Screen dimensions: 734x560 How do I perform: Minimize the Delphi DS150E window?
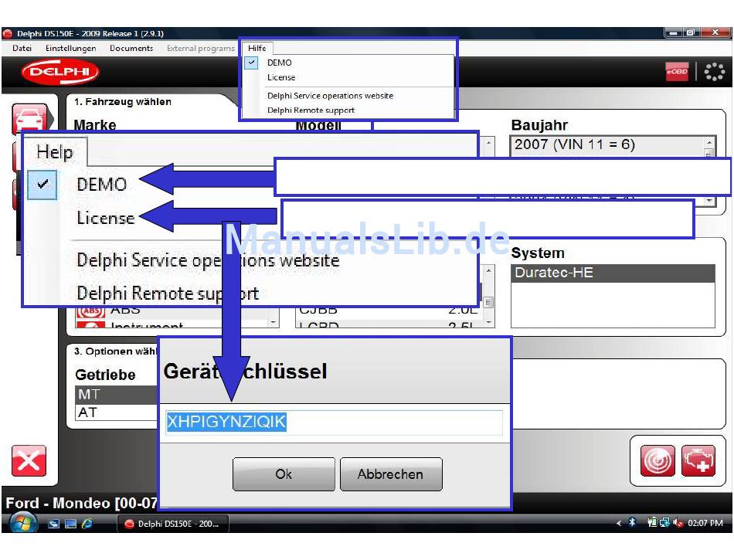tap(674, 32)
